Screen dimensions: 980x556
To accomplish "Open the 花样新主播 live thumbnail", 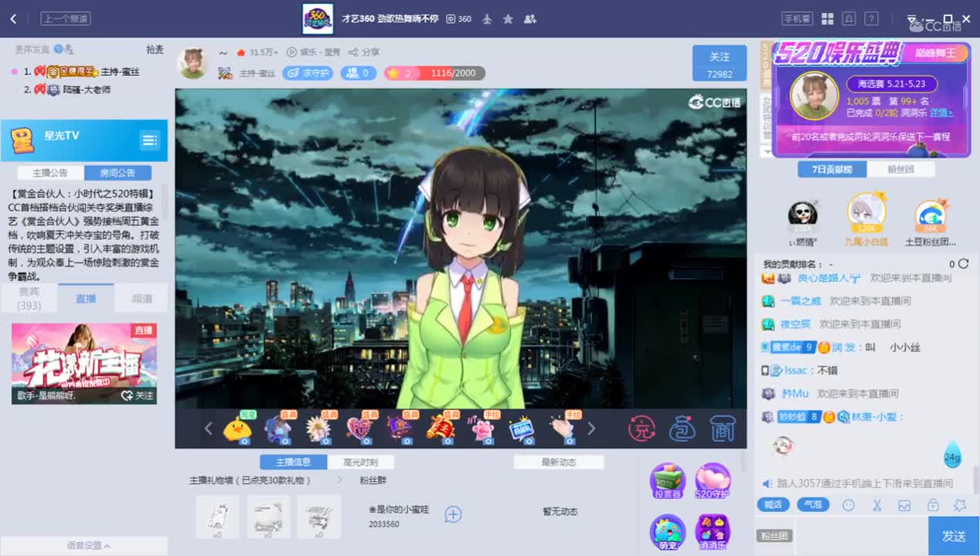I will [x=84, y=363].
